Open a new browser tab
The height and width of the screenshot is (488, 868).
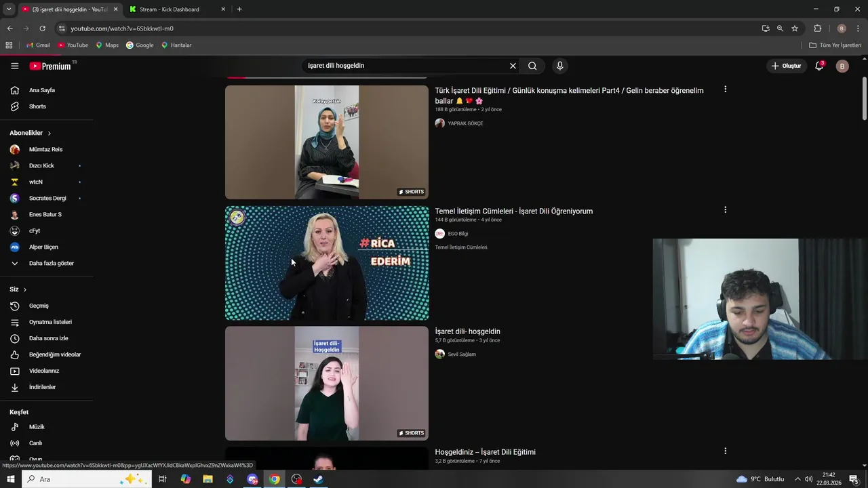239,9
